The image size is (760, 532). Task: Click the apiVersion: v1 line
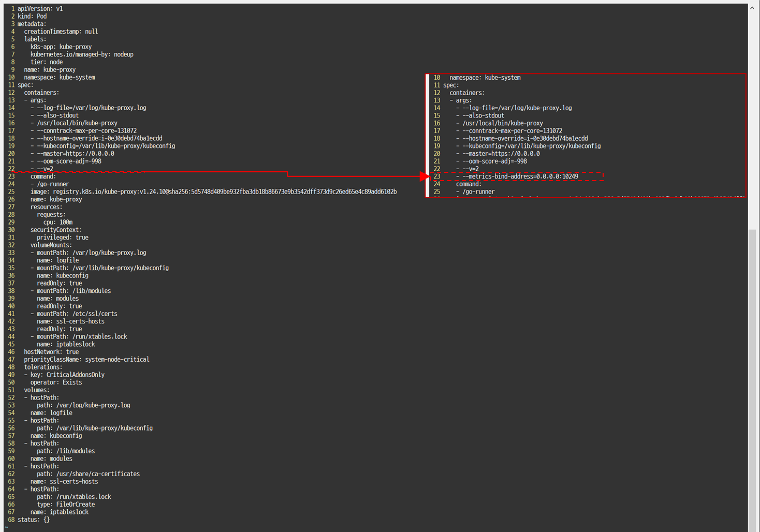40,8
